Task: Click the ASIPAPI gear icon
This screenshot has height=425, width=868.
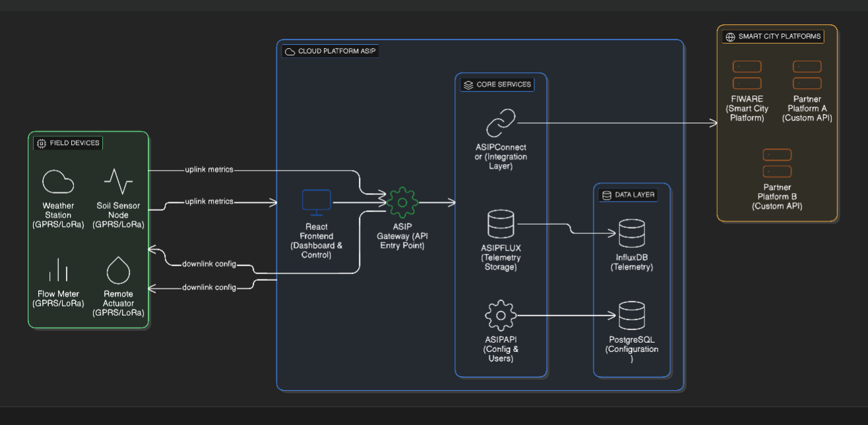Action: 501,316
